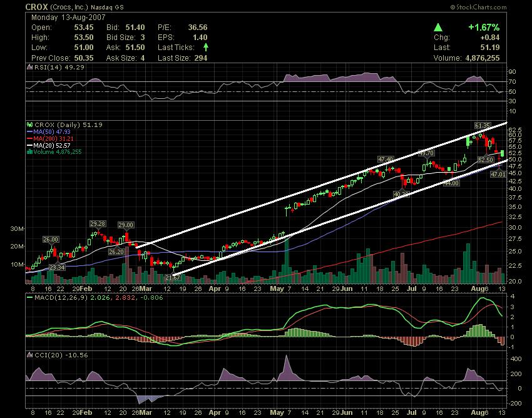Image resolution: width=532 pixels, height=418 pixels.
Task: Click the blue MA(50) legend line marker
Action: coord(30,131)
